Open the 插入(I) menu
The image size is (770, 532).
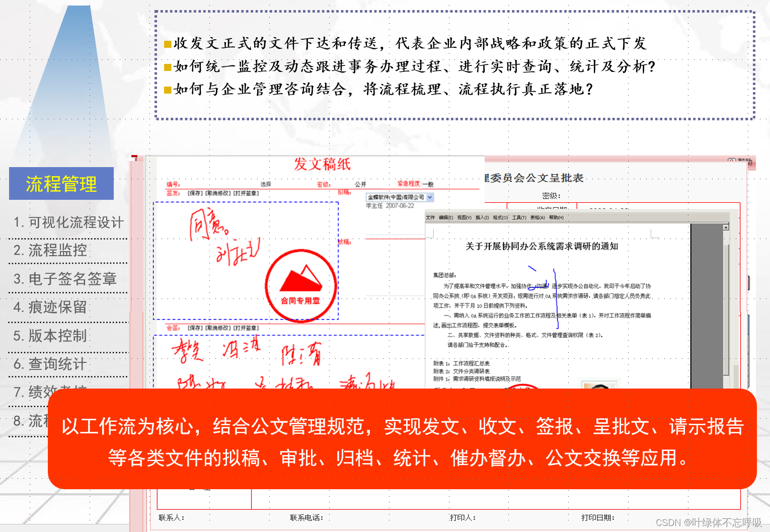coord(482,217)
